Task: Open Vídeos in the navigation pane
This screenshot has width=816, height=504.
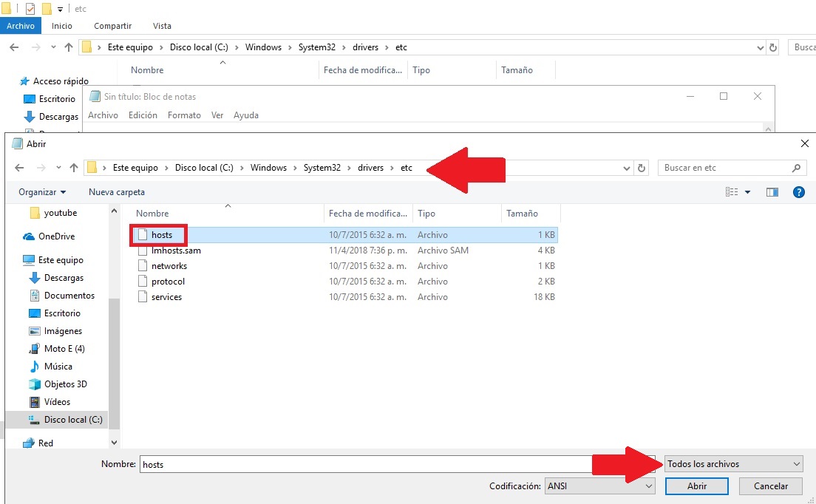Action: 50,401
